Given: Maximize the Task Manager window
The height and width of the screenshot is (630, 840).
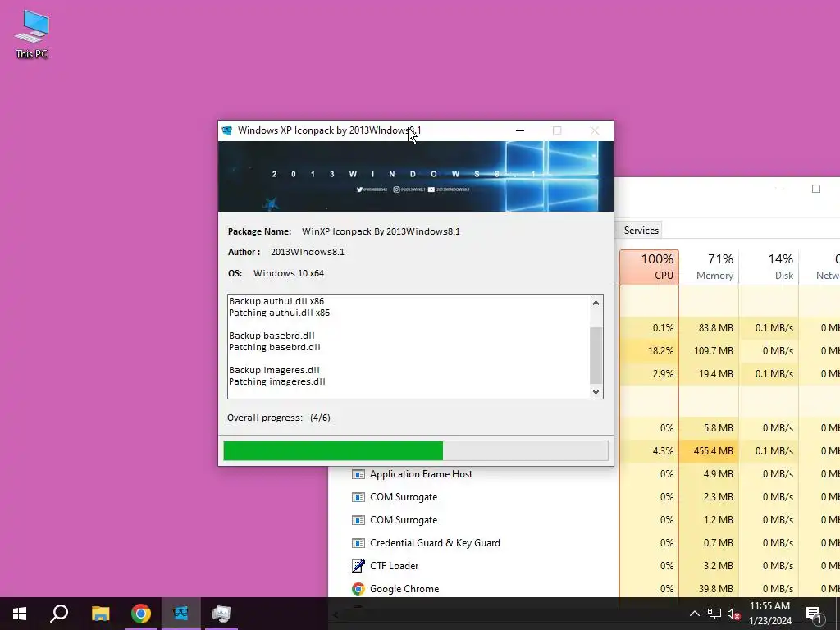Looking at the screenshot, I should click(816, 189).
